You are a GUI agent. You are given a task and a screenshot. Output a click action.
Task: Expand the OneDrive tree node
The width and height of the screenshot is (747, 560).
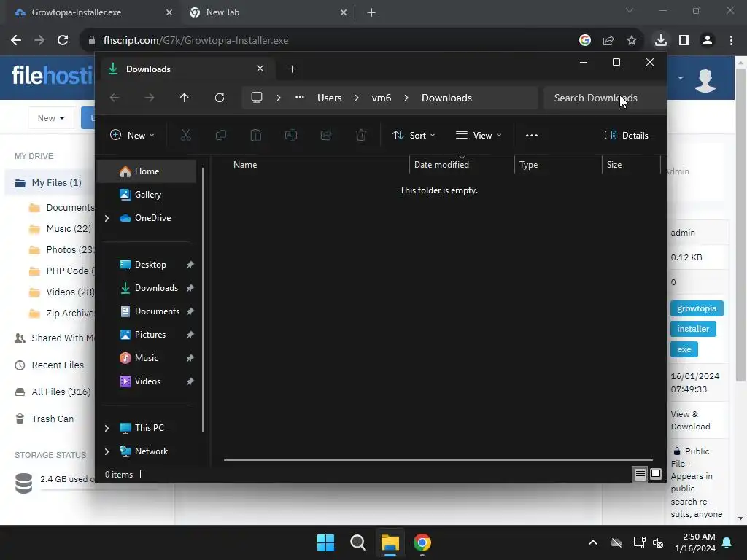pyautogui.click(x=107, y=218)
